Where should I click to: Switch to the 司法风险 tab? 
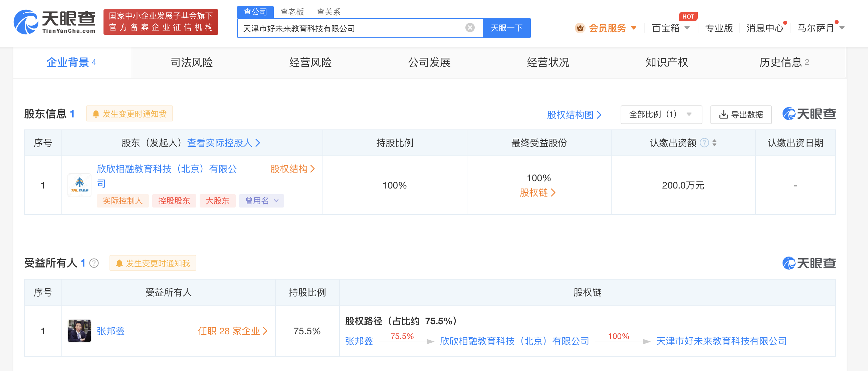click(191, 63)
